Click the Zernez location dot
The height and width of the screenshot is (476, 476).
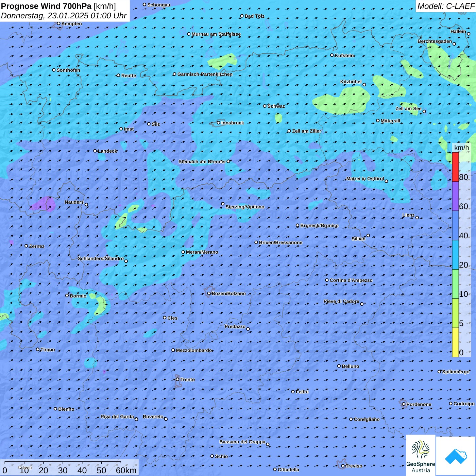(27, 246)
